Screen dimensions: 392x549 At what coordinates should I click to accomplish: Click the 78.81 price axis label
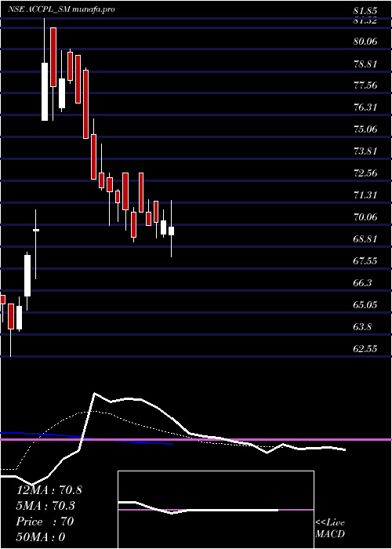click(x=365, y=64)
